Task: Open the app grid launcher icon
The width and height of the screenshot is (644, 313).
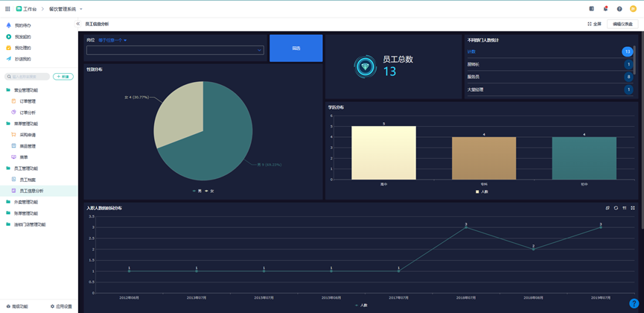Action: [x=7, y=9]
